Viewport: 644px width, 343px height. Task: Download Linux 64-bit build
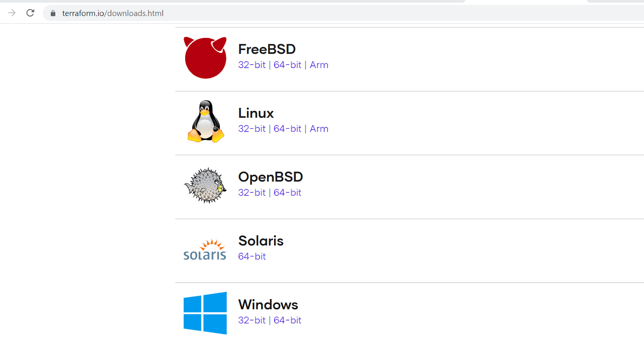point(287,129)
